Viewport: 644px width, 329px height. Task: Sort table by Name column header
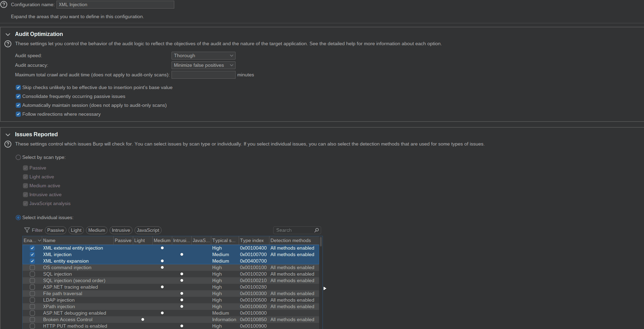click(77, 240)
